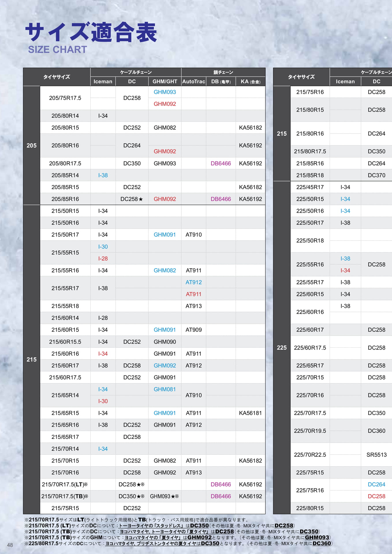This screenshot has width=392, height=554.
Task: Select the GHM093★※ cell
Action: point(165,496)
